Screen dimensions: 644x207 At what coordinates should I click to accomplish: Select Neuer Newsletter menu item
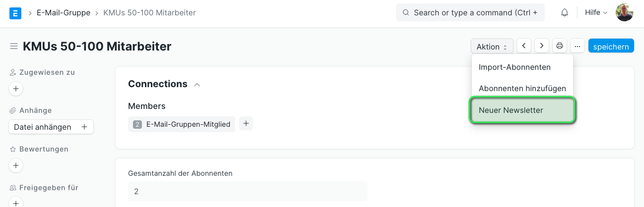pyautogui.click(x=522, y=110)
